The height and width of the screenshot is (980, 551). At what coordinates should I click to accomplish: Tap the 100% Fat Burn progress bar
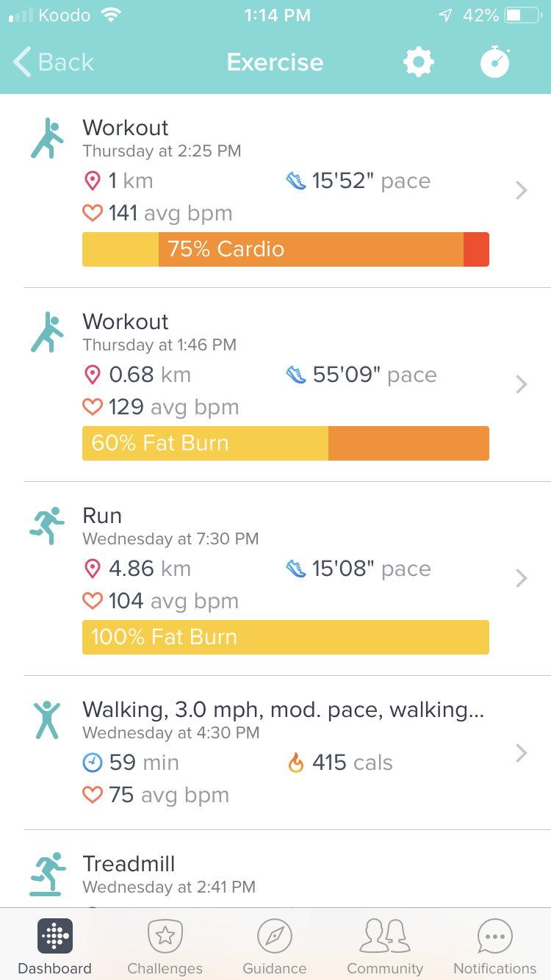pyautogui.click(x=286, y=637)
